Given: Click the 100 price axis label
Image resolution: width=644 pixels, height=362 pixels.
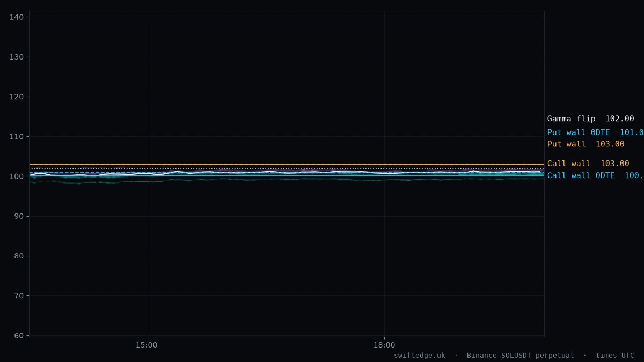Looking at the screenshot, I should (16, 176).
